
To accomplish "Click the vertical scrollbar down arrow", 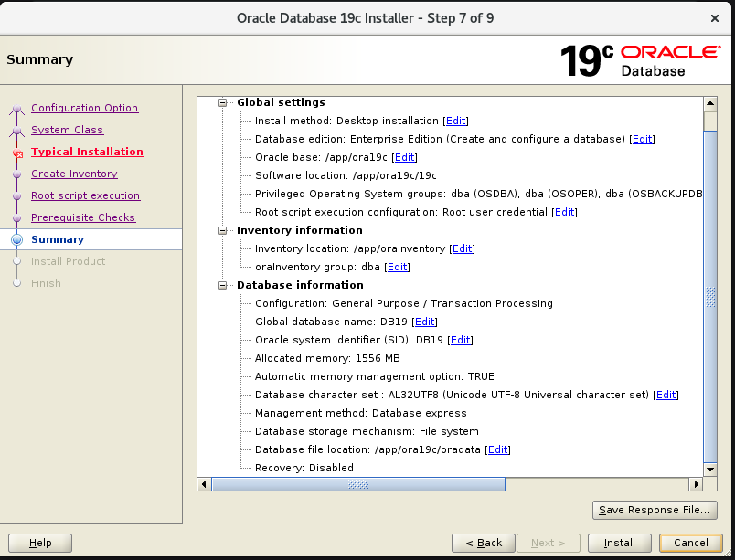I will point(710,470).
